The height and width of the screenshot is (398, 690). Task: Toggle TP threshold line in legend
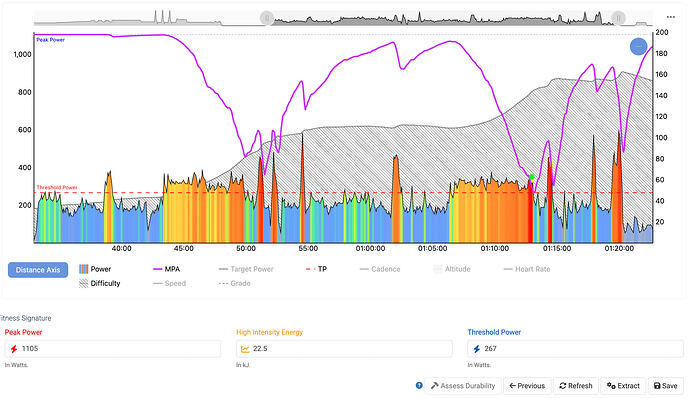click(316, 269)
